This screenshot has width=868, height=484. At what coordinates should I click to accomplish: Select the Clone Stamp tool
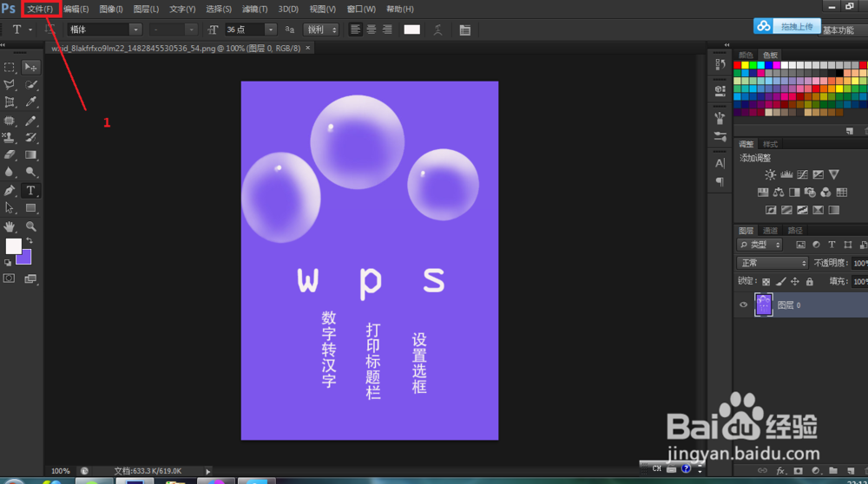(10, 138)
